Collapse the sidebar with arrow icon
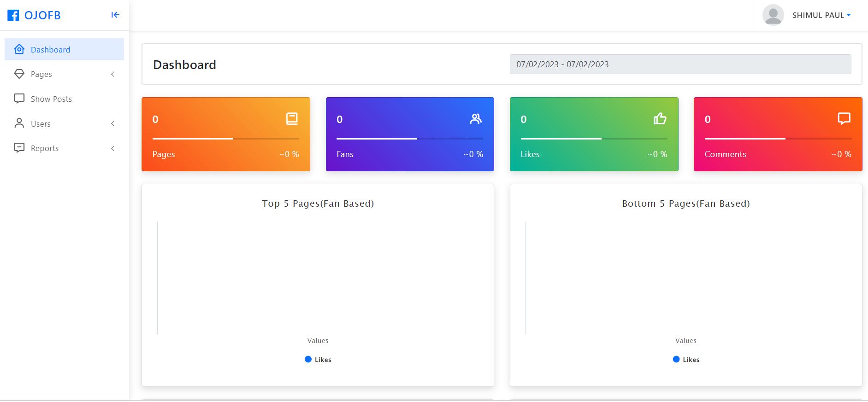 click(115, 15)
